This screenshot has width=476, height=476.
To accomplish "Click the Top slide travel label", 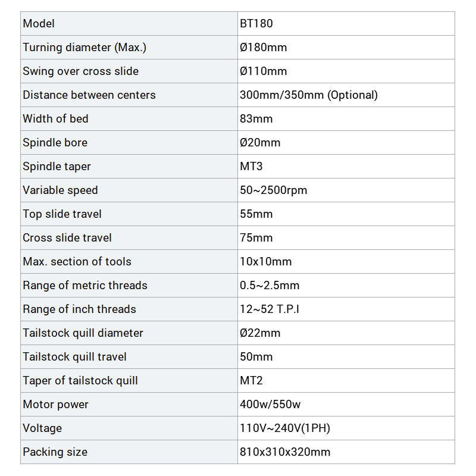I will coord(62,214).
